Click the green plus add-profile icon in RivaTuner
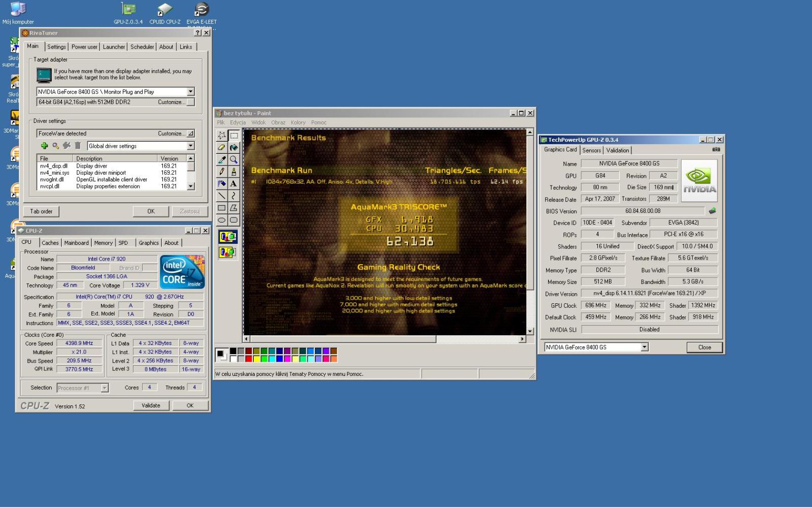The width and height of the screenshot is (812, 508). click(44, 146)
